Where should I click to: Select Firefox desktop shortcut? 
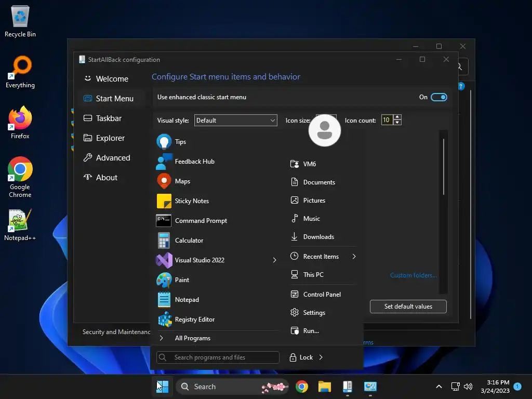[20, 123]
